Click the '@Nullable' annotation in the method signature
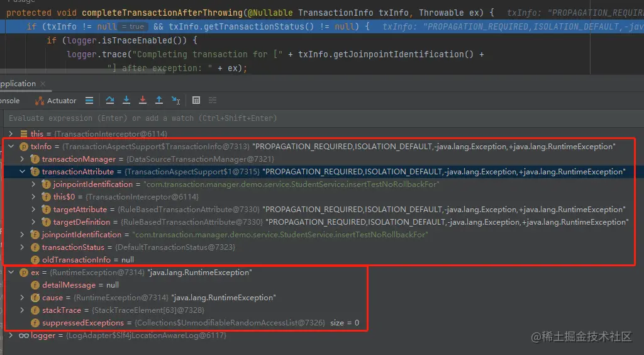 270,13
